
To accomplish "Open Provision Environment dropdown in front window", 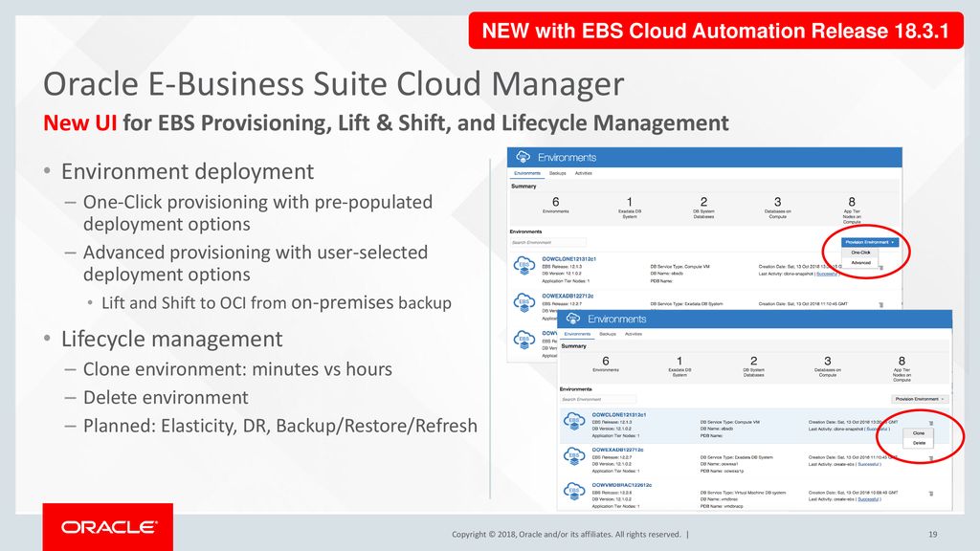I will click(920, 399).
